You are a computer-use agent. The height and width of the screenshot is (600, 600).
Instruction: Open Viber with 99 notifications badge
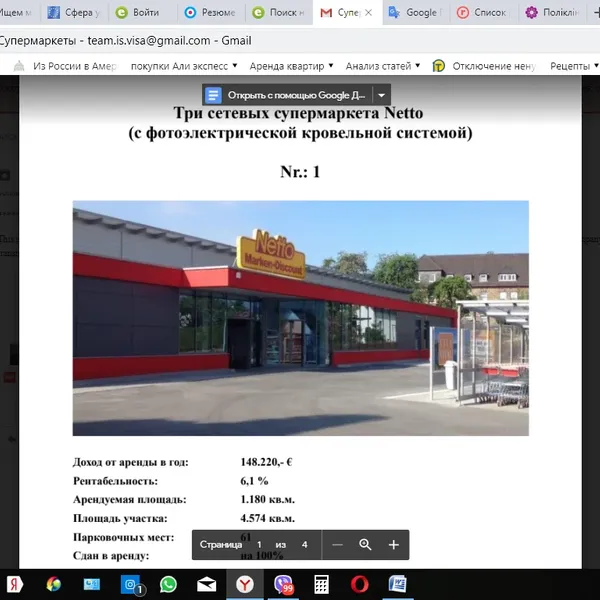point(283,584)
